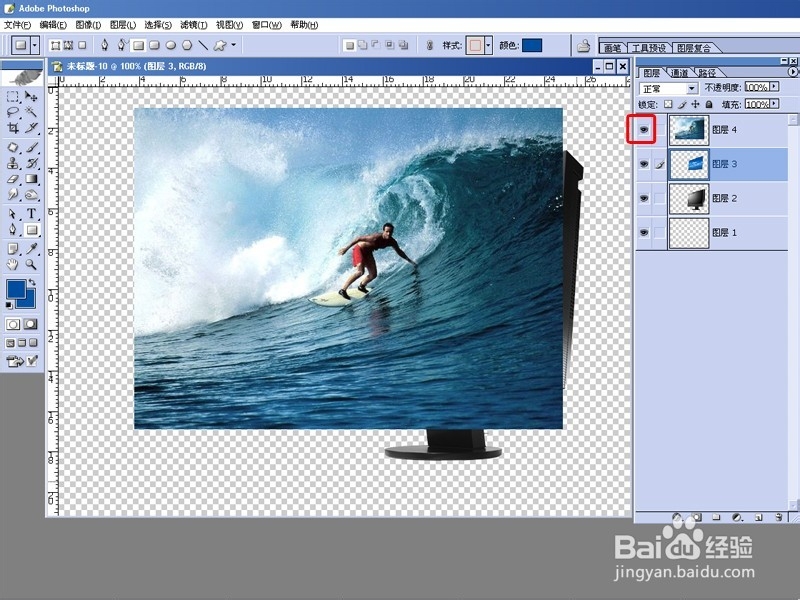Open the 工具预设 palette tab
Viewport: 800px width, 600px height.
[648, 45]
